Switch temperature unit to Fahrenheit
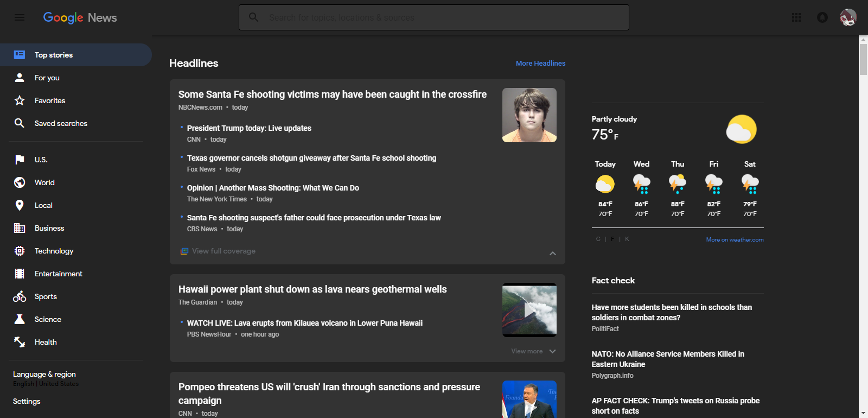The width and height of the screenshot is (868, 418). click(x=612, y=239)
